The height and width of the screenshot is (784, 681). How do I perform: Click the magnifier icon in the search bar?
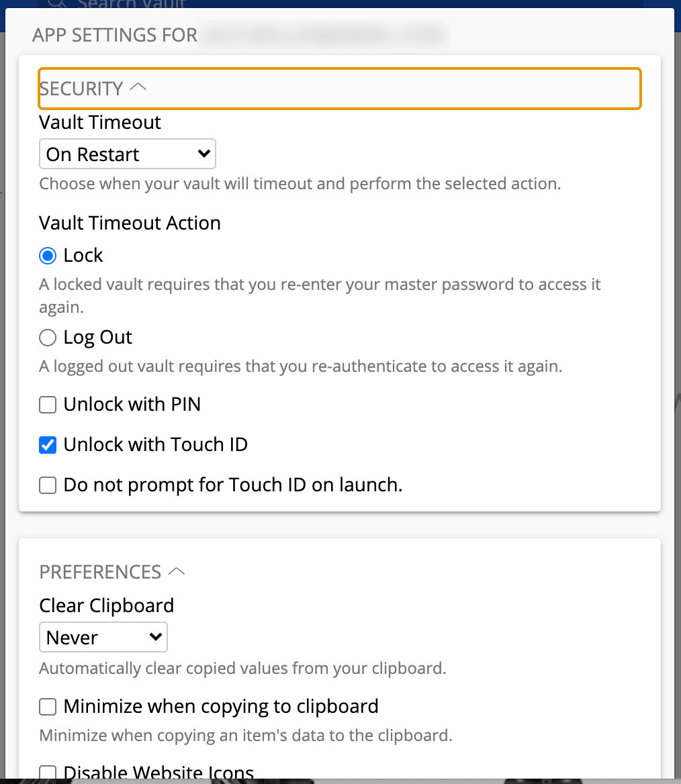58,3
